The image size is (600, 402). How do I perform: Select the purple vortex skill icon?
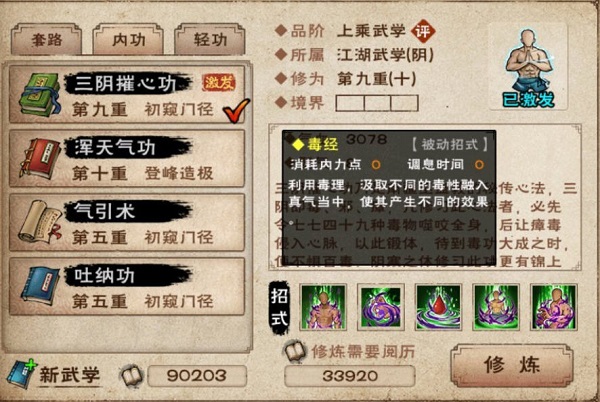pos(381,307)
